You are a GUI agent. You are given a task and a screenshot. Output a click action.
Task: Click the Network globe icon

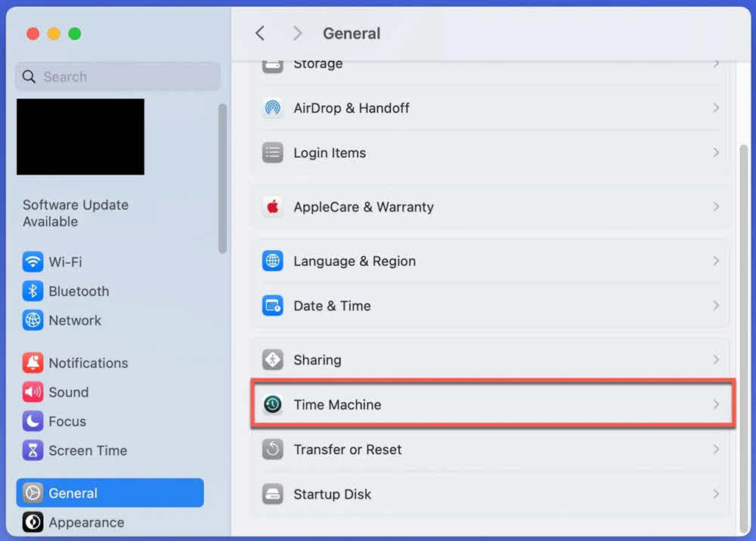[33, 320]
